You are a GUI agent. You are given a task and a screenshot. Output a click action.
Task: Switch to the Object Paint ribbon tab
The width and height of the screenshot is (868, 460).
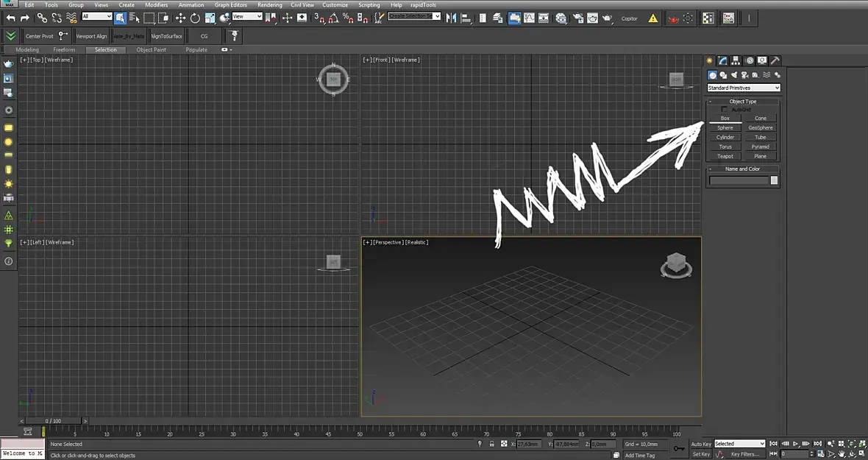point(151,50)
